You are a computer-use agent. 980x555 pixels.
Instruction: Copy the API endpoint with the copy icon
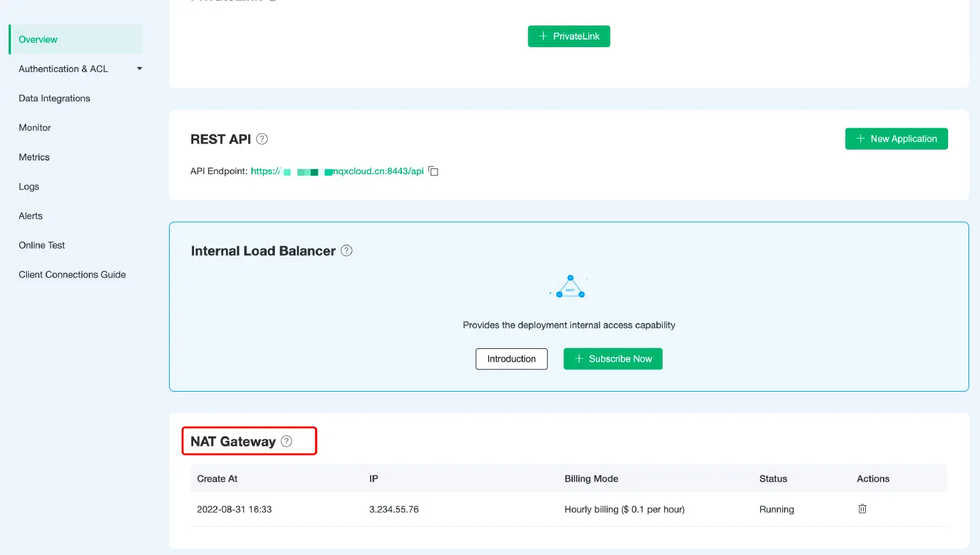point(433,171)
